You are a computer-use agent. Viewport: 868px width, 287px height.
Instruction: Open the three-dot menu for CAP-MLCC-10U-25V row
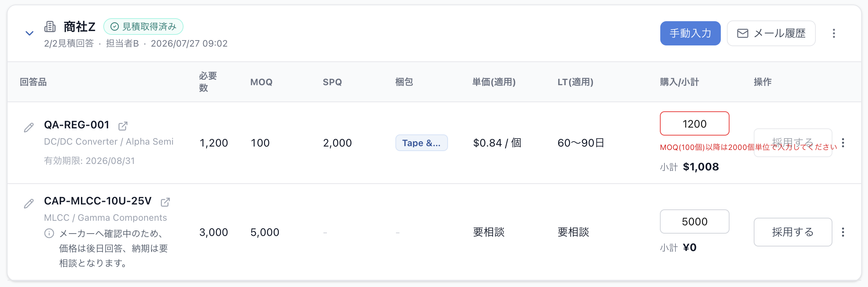[843, 232]
